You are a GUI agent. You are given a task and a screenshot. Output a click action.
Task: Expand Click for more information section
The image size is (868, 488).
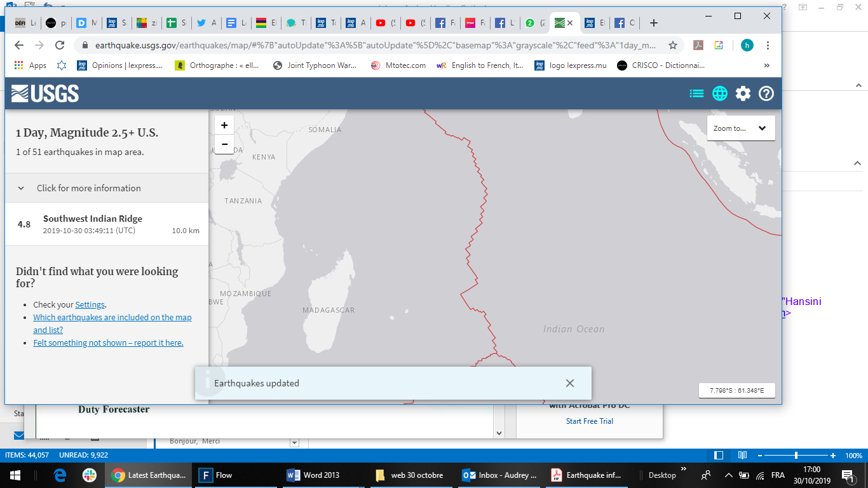(x=89, y=188)
